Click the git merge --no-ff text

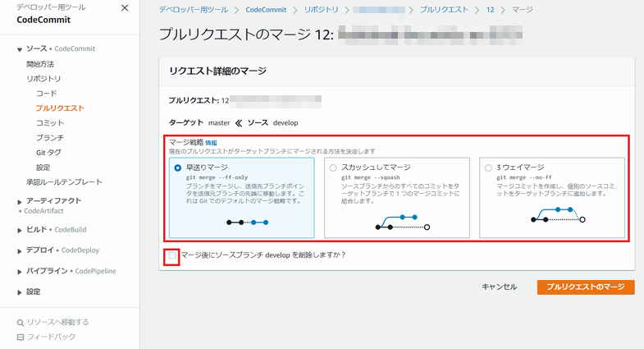(524, 177)
